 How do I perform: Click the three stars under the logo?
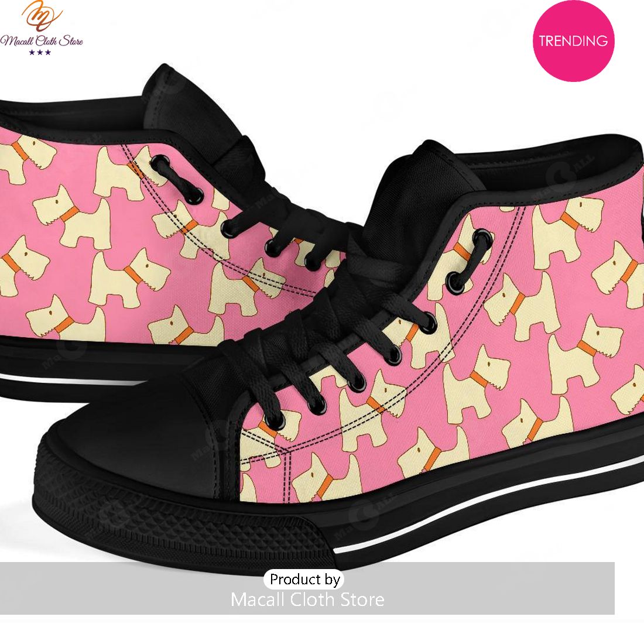tap(40, 52)
